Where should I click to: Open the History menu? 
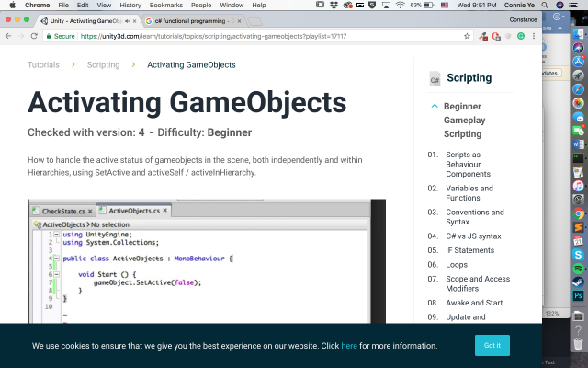point(130,5)
